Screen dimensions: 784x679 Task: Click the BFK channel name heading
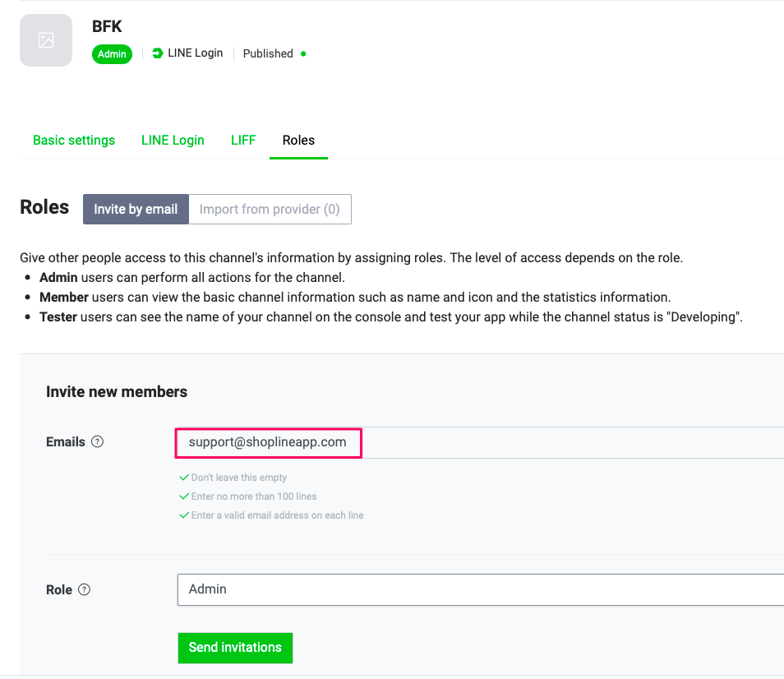[107, 26]
